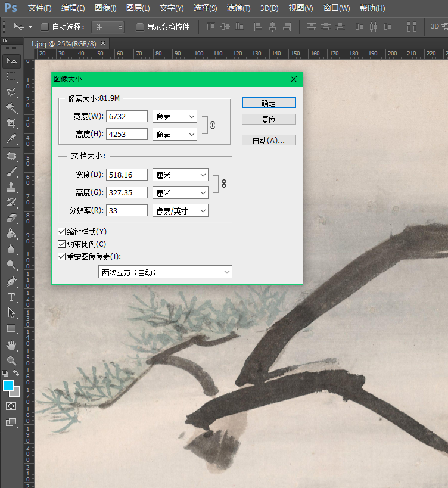The width and height of the screenshot is (448, 488).
Task: Click the pixel height 4253 field
Action: click(x=127, y=135)
